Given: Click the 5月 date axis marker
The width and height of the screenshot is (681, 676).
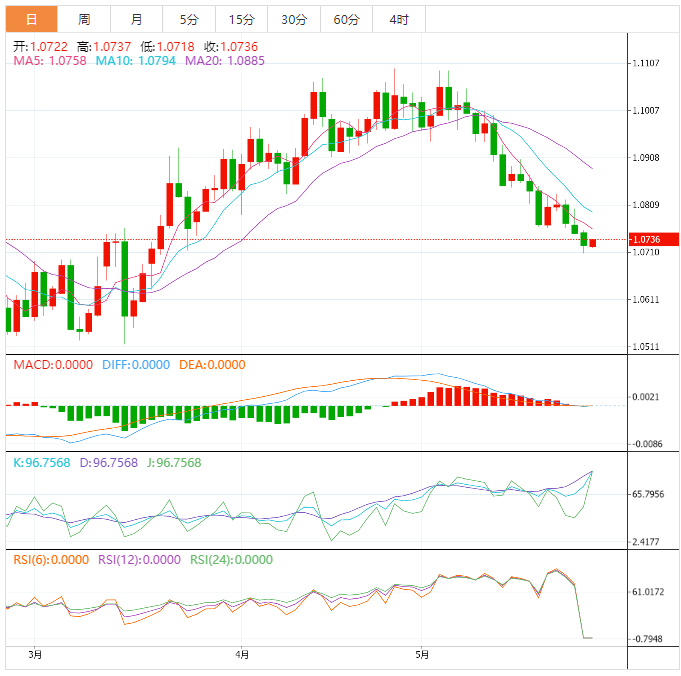Looking at the screenshot, I should click(x=422, y=654).
